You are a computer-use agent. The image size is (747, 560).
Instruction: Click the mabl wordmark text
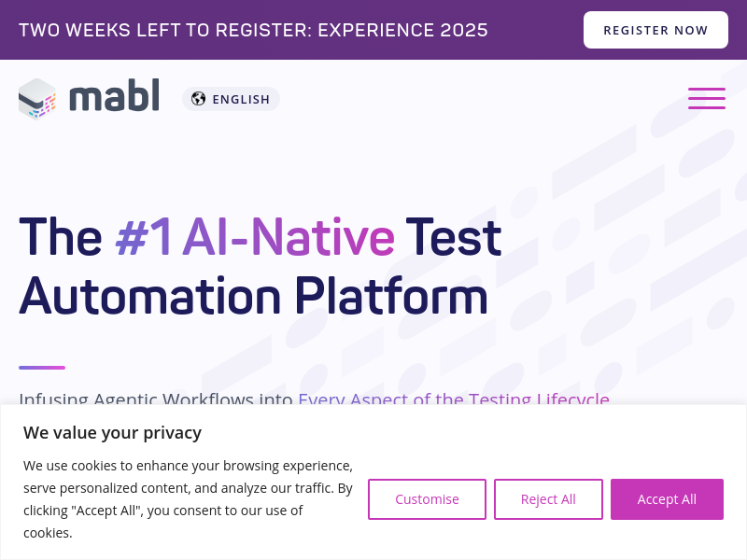pos(114,96)
